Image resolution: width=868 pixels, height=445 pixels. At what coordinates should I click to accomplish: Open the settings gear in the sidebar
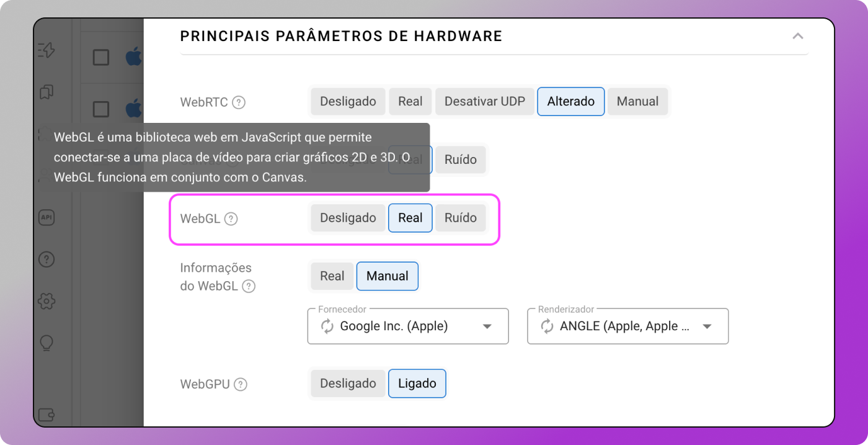point(46,302)
